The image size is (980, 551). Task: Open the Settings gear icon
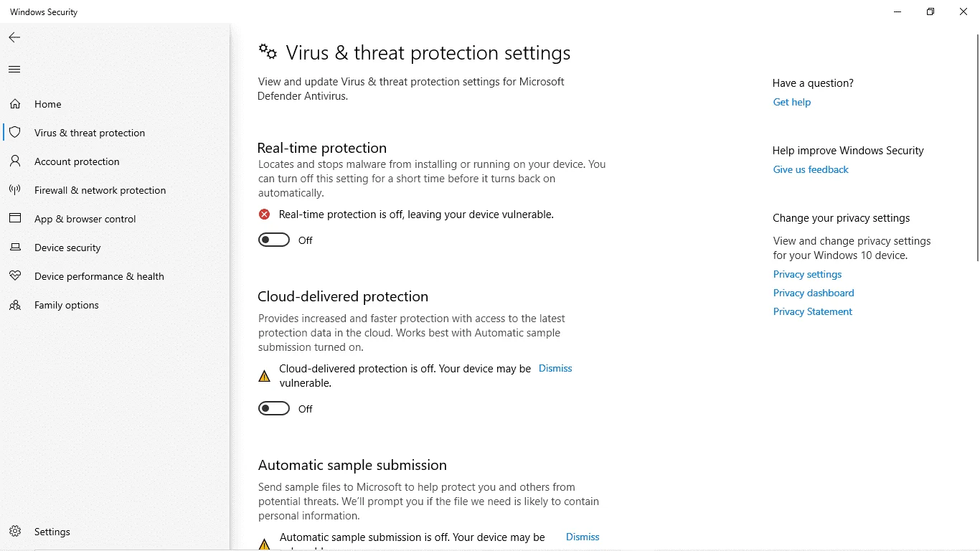(x=14, y=532)
